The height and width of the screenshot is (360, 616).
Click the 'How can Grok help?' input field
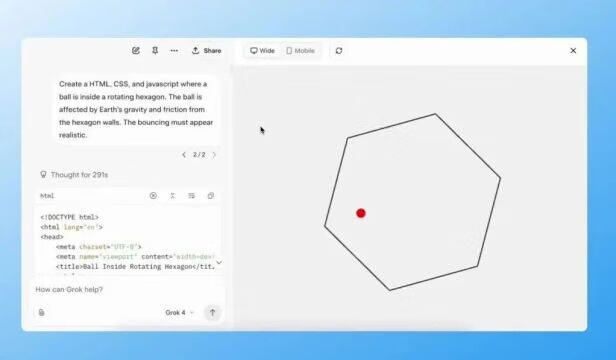pos(128,290)
